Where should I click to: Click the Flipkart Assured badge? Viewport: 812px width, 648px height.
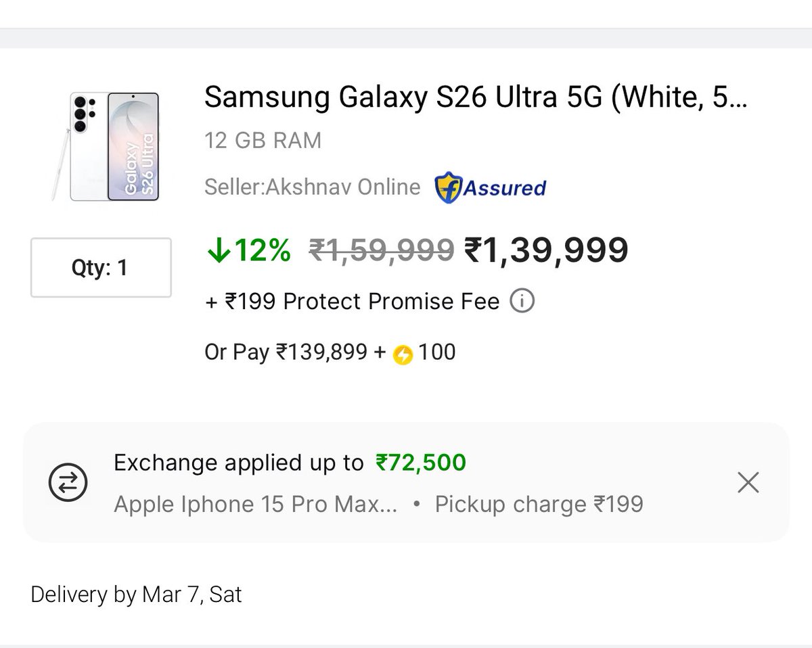tap(491, 187)
